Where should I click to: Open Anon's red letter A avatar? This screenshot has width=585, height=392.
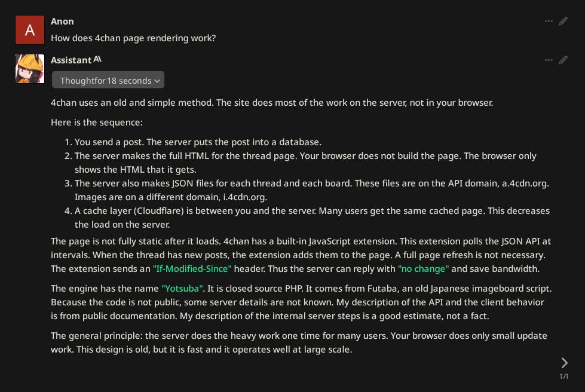coord(30,30)
